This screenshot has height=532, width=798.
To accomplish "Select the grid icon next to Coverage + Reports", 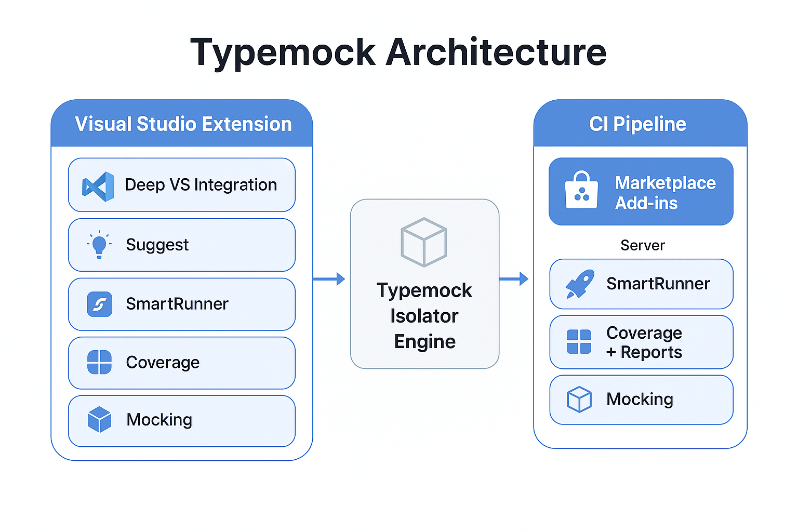I will tap(578, 342).
